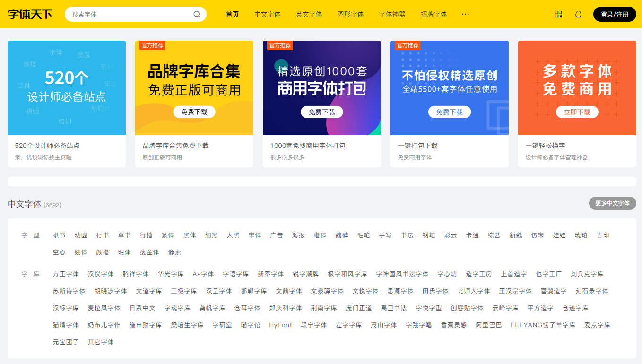Click 免费下载 on 品牌字库合集 banner
This screenshot has width=642, height=364.
pos(194,112)
